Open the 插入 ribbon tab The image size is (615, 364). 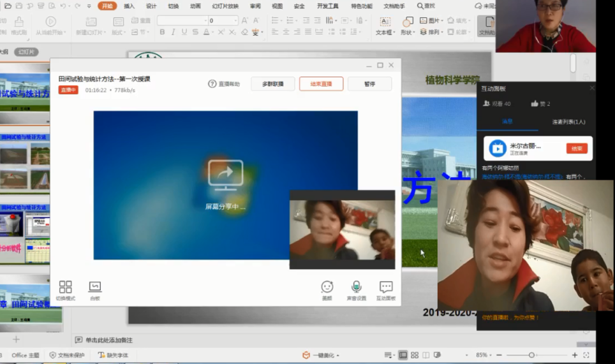pos(129,6)
